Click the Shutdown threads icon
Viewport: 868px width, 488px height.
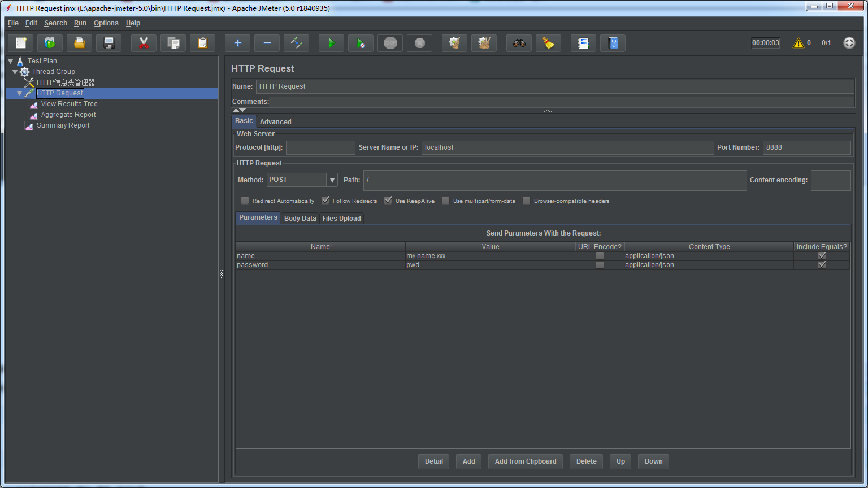click(419, 43)
